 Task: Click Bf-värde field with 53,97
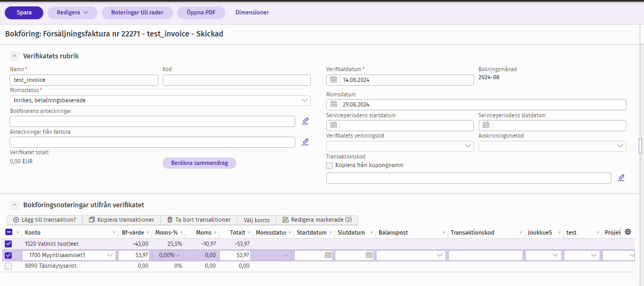point(134,255)
